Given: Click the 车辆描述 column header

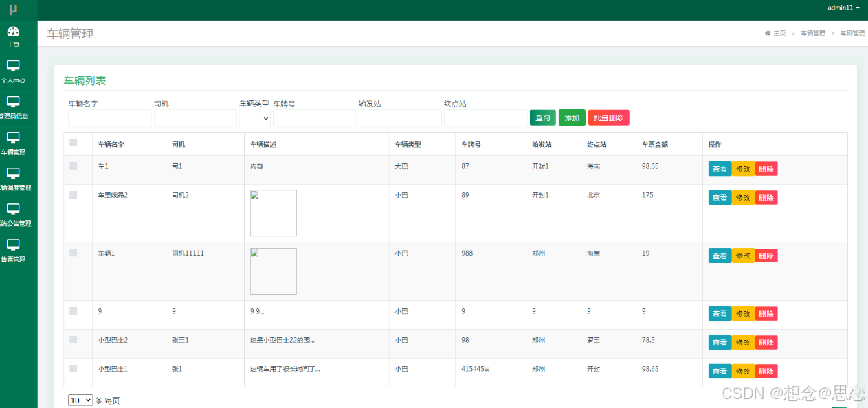Looking at the screenshot, I should (263, 145).
